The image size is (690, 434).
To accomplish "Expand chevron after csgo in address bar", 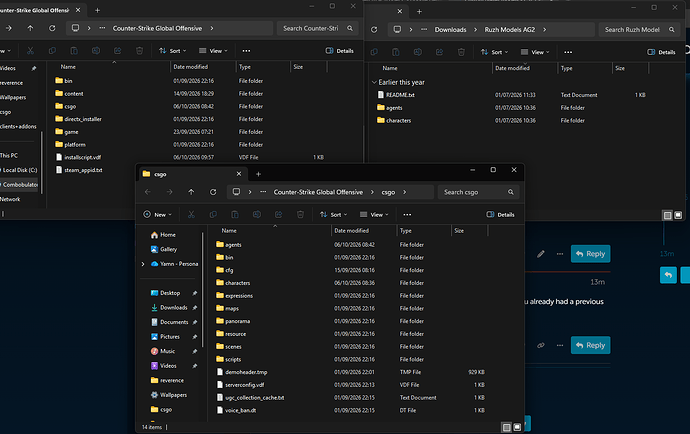I will pyautogui.click(x=404, y=192).
